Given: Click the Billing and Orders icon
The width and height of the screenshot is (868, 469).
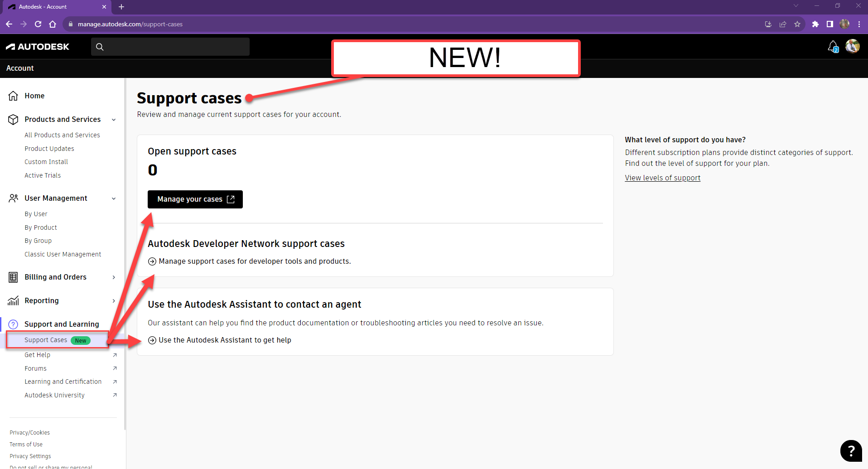Looking at the screenshot, I should tap(14, 277).
